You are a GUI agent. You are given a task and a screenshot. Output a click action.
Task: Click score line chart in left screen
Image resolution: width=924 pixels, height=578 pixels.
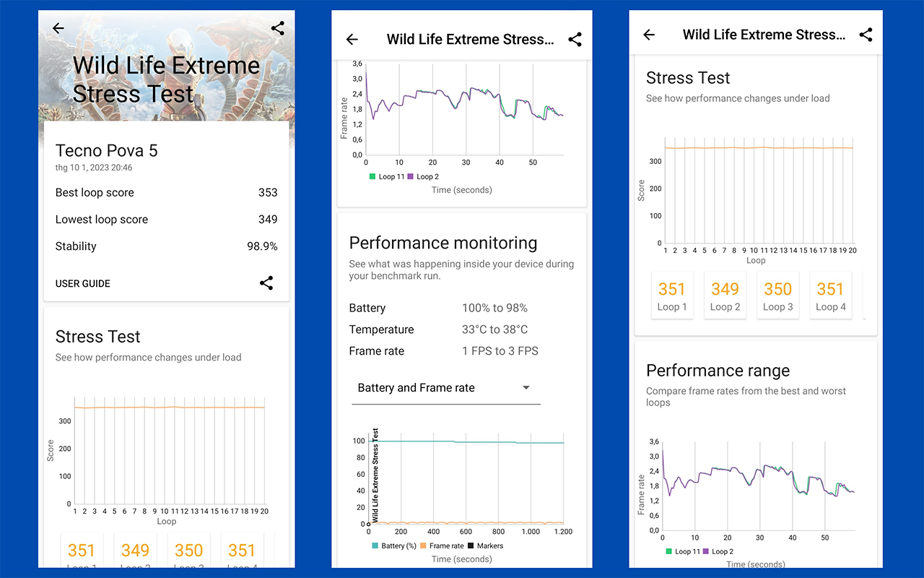170,449
